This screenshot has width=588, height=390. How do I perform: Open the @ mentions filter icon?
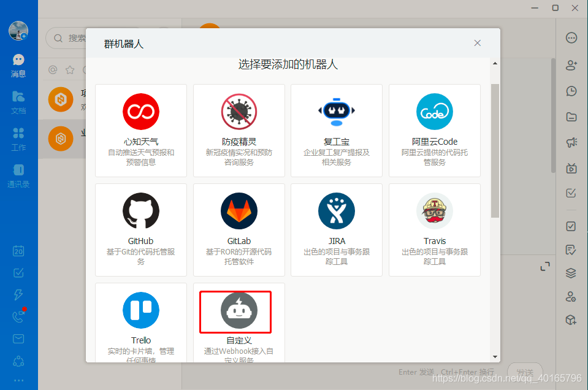coord(53,70)
